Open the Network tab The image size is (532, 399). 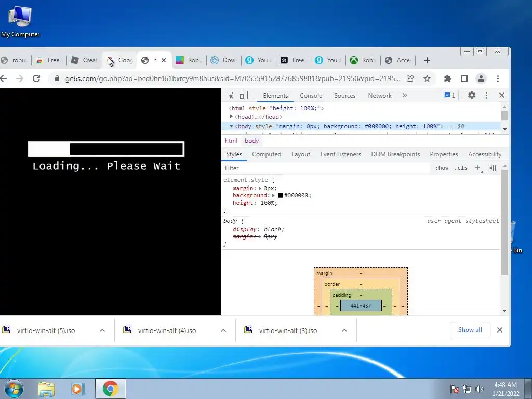[x=380, y=96]
